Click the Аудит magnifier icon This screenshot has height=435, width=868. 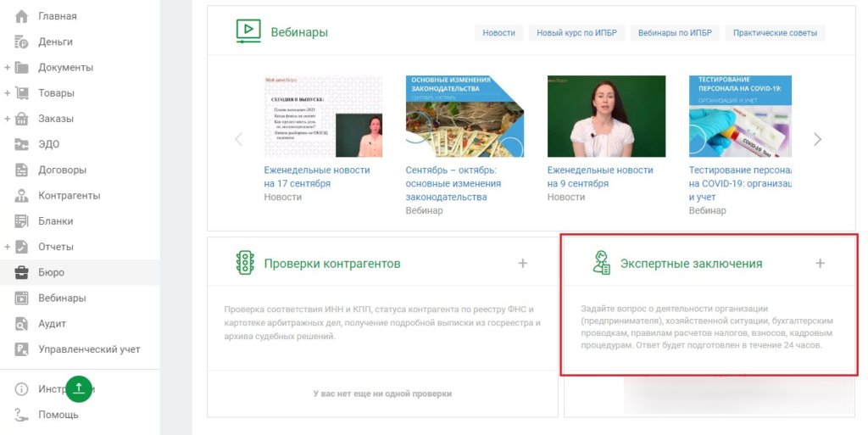(22, 324)
